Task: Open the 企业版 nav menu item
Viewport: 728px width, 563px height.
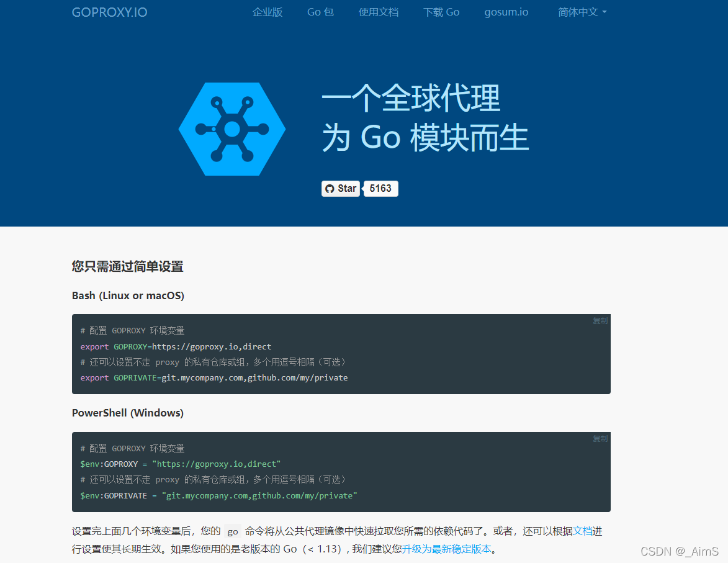Action: [267, 12]
